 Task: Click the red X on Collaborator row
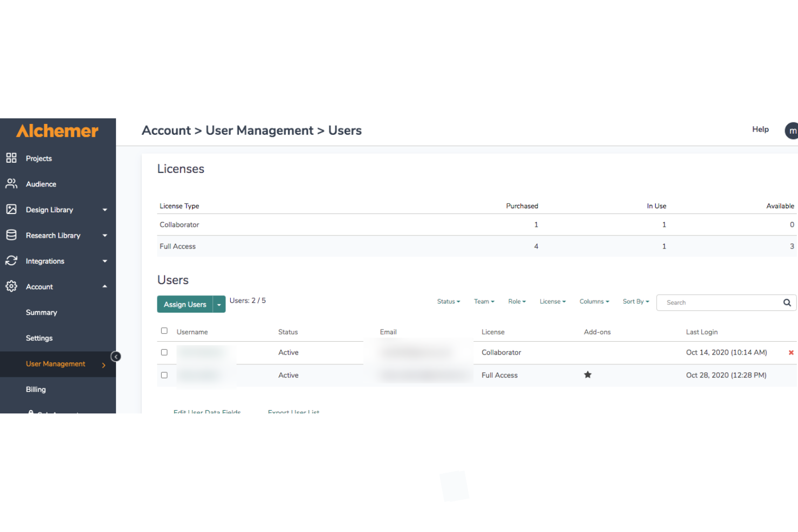(x=791, y=353)
